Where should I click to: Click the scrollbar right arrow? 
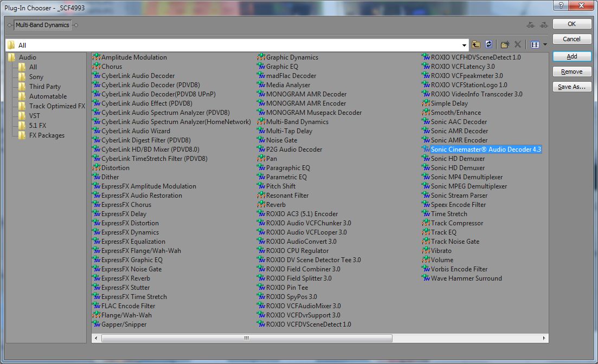click(544, 338)
